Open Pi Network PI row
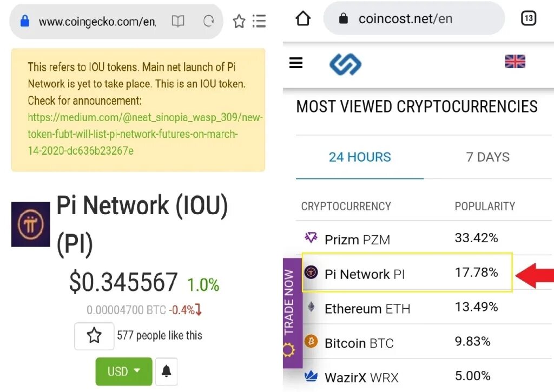This screenshot has width=554, height=392. [407, 273]
